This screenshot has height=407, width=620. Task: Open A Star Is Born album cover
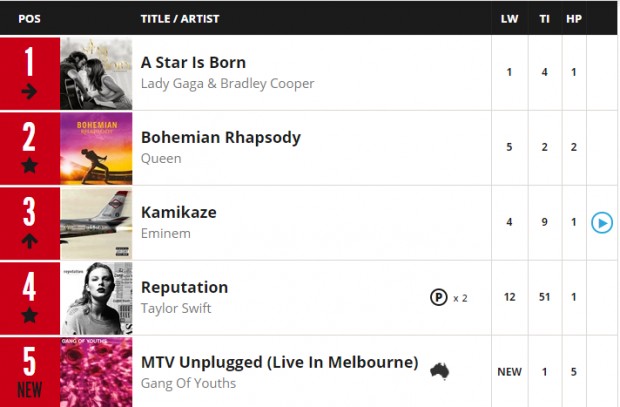(x=96, y=74)
